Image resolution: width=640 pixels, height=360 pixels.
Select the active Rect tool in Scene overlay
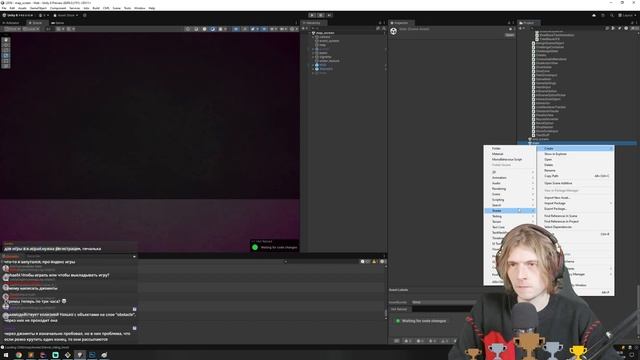[x=6, y=56]
